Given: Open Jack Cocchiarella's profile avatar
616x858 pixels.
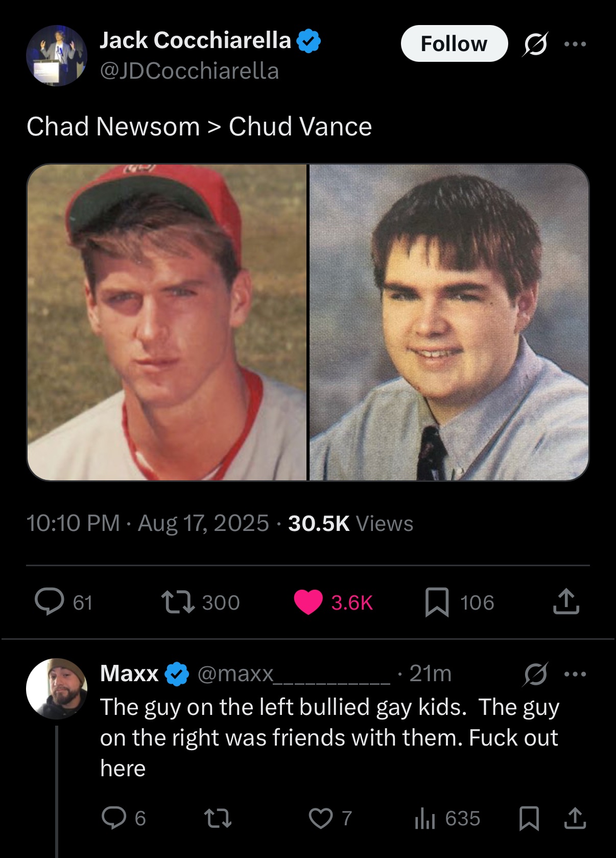Looking at the screenshot, I should pos(57,56).
